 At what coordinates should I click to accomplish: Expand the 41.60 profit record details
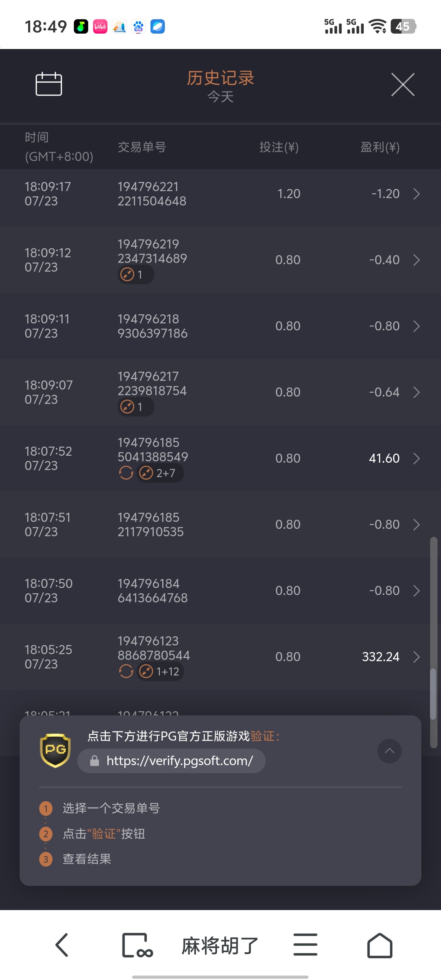pos(416,458)
